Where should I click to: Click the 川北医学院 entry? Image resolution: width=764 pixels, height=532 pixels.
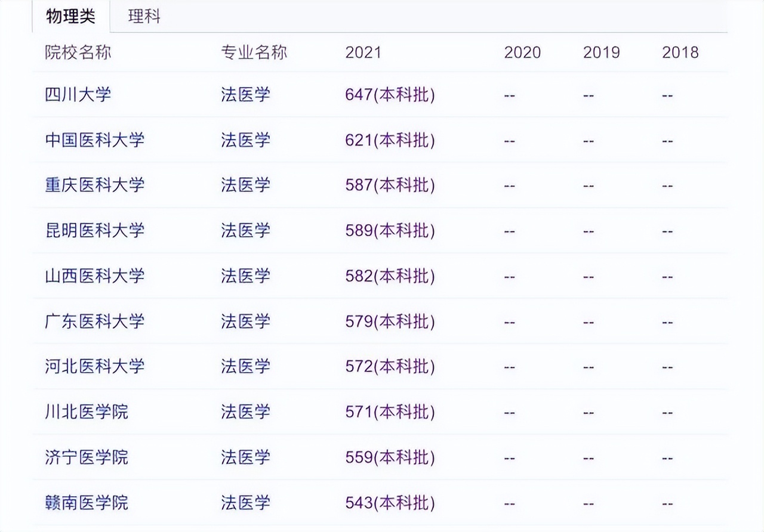coord(87,412)
